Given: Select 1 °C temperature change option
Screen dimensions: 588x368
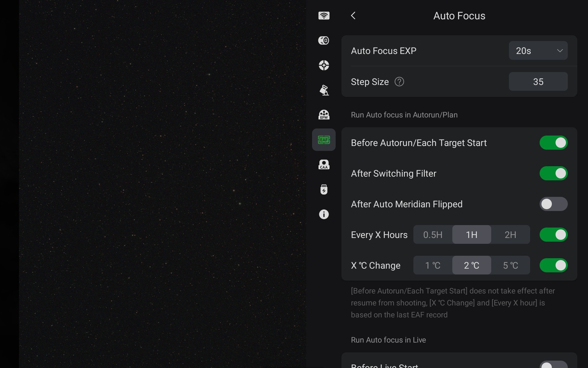Looking at the screenshot, I should [433, 265].
